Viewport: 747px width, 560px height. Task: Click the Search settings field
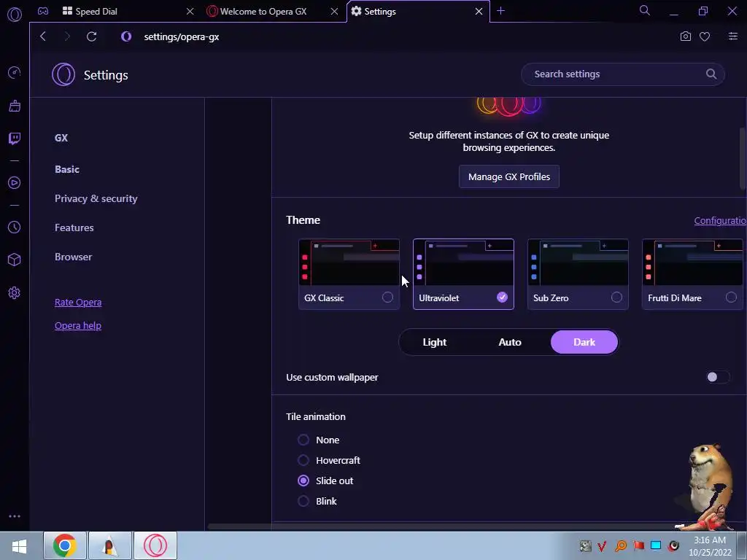tap(623, 74)
